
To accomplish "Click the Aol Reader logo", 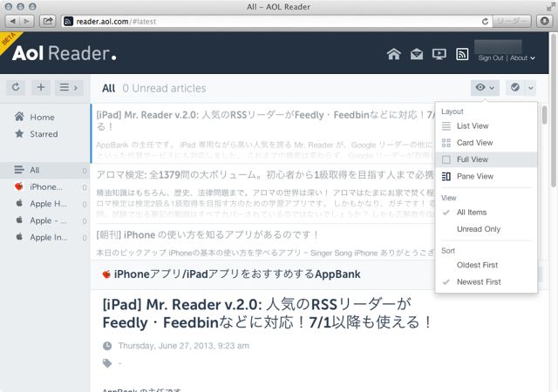I will pos(64,53).
